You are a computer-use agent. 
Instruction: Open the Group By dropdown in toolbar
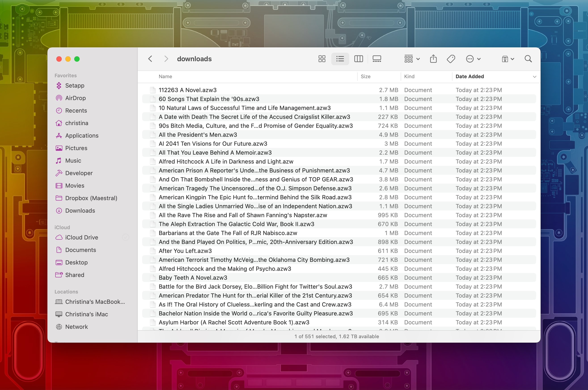(x=412, y=59)
